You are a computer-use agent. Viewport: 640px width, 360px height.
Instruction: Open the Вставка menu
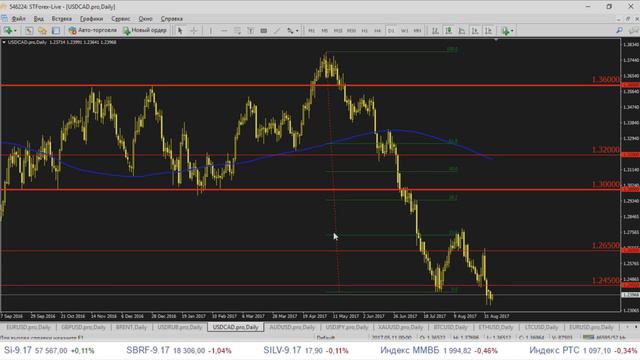click(x=62, y=19)
